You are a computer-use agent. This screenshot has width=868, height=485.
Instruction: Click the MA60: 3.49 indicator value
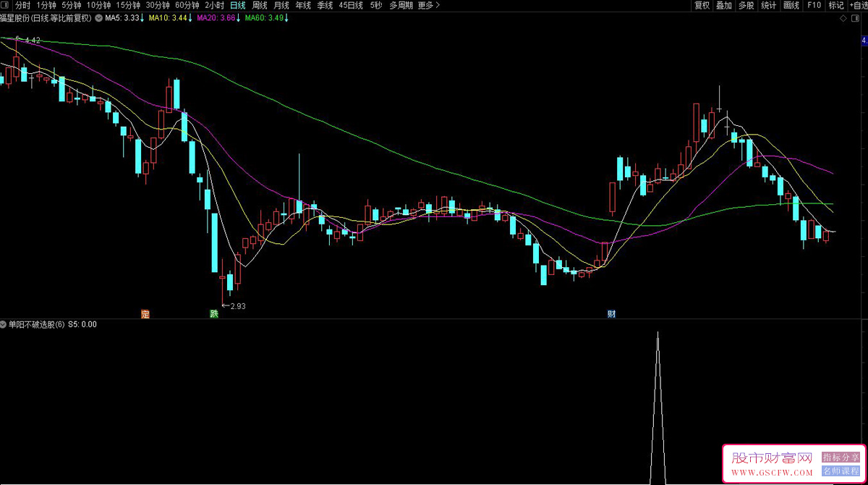[x=266, y=18]
